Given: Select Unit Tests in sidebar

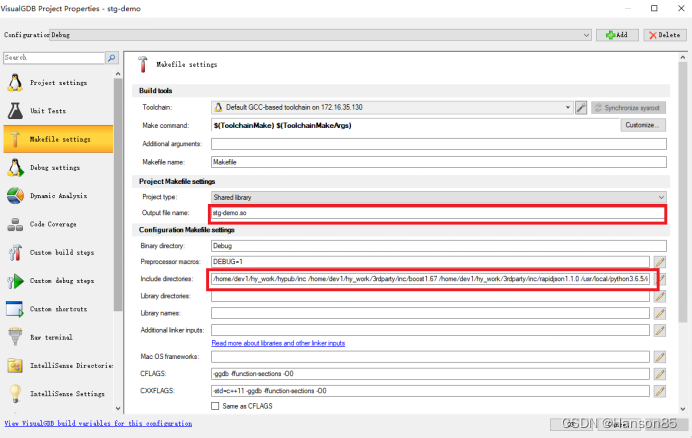Looking at the screenshot, I should (58, 111).
